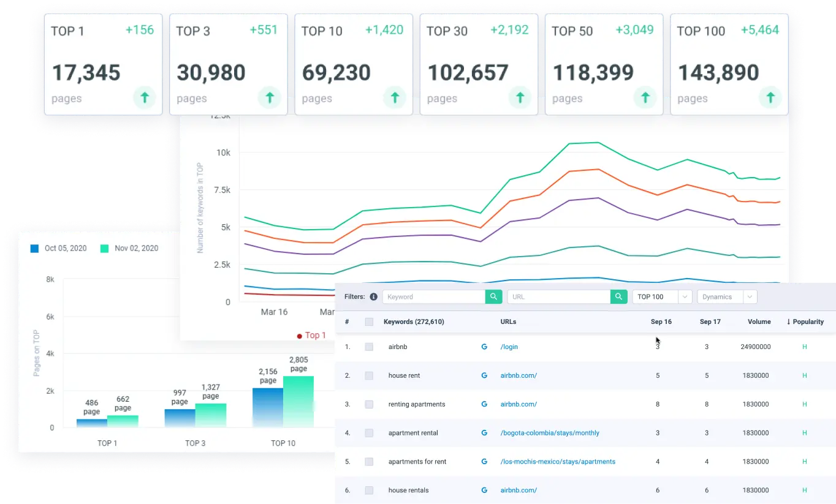This screenshot has height=504, width=836.
Task: Open the /los-mochis-mexico/stays/apartments link
Action: tap(558, 462)
